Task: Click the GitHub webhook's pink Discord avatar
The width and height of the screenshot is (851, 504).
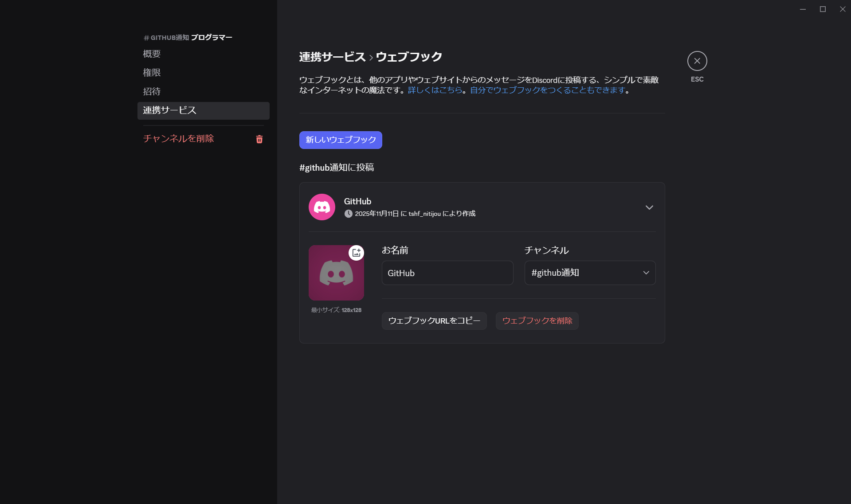Action: [x=322, y=207]
